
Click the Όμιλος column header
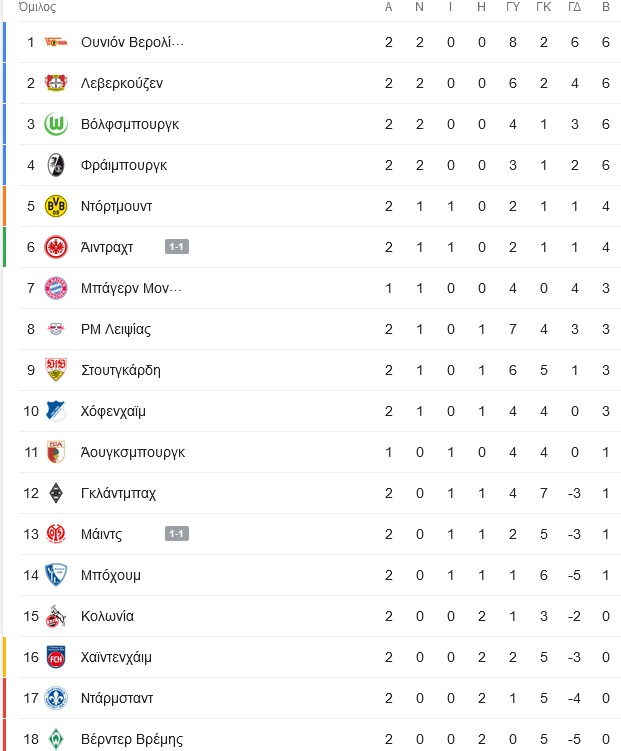tap(37, 7)
